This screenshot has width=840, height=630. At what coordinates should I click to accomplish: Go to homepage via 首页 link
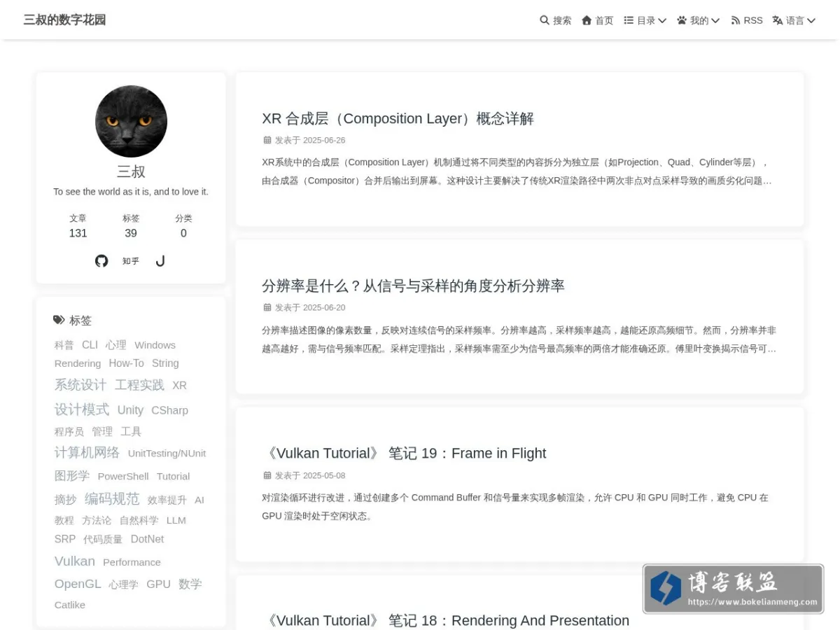(x=598, y=20)
